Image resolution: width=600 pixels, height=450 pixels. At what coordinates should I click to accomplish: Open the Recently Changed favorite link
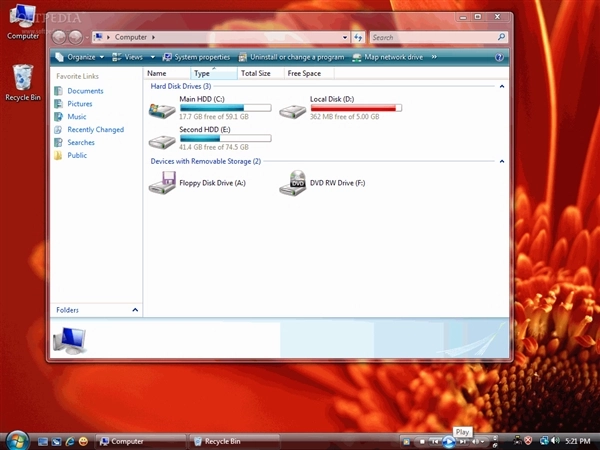click(96, 130)
